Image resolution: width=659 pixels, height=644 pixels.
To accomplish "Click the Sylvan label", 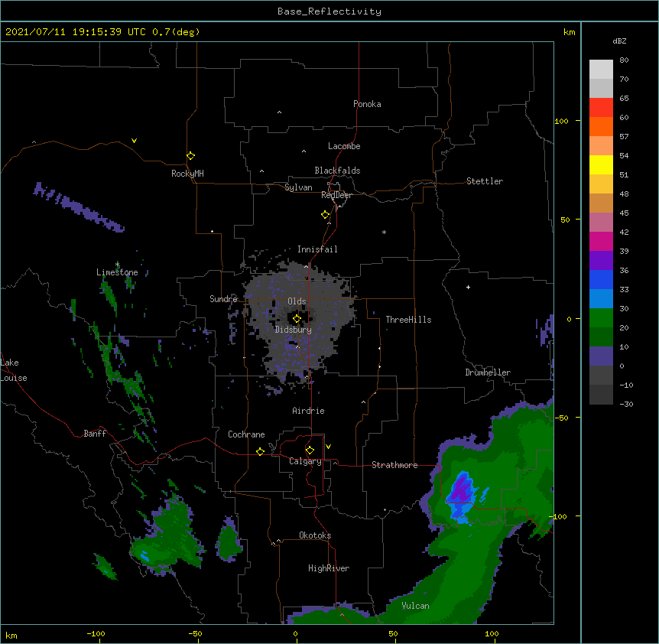I will pos(298,187).
